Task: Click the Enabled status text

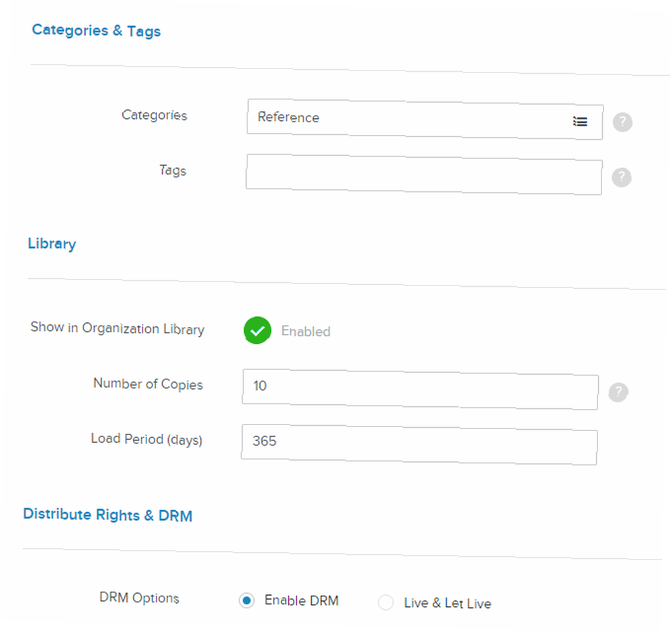Action: coord(306,331)
